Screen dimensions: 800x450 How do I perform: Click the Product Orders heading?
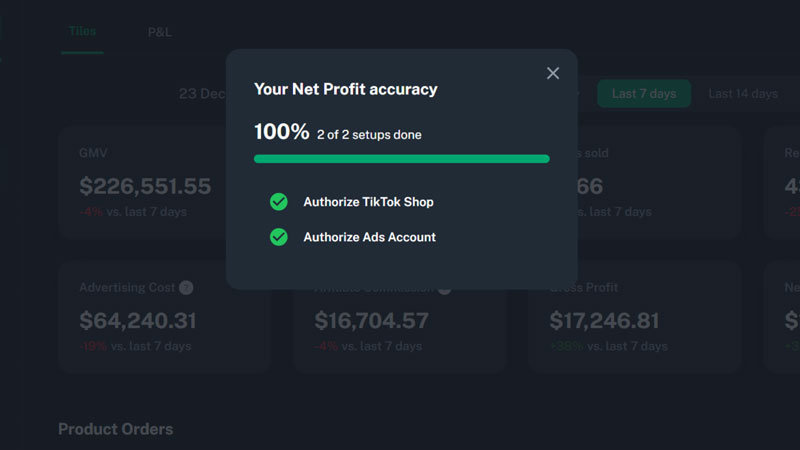(x=116, y=429)
